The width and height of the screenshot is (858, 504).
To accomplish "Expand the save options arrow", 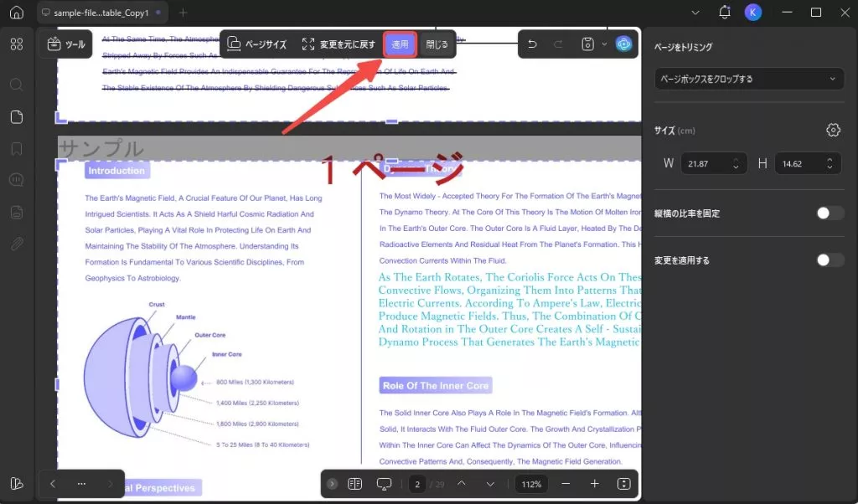I will pyautogui.click(x=604, y=44).
